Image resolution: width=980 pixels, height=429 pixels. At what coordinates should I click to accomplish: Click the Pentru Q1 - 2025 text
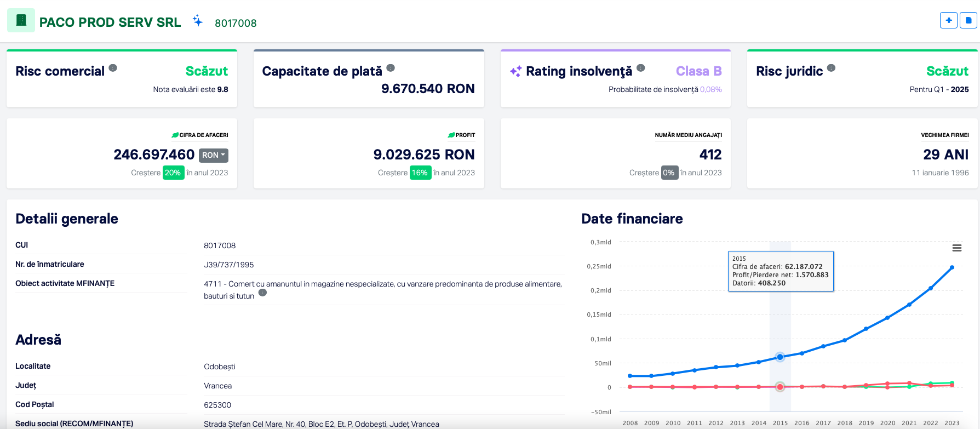(939, 89)
